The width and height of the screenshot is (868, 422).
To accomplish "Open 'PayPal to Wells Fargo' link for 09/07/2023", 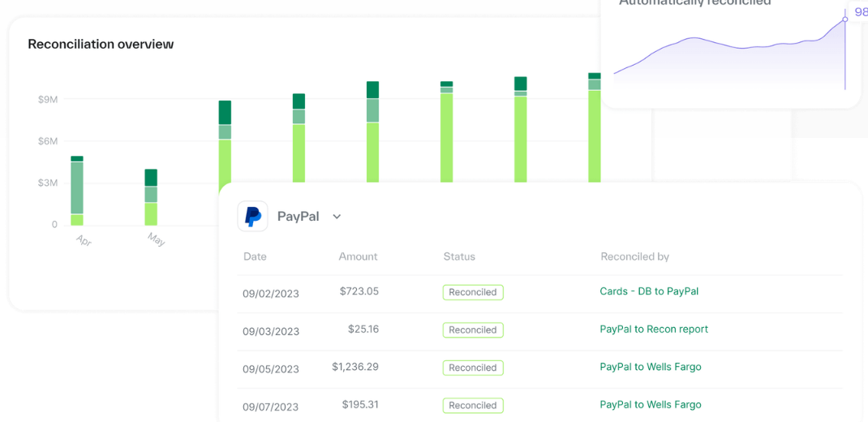I will point(651,404).
